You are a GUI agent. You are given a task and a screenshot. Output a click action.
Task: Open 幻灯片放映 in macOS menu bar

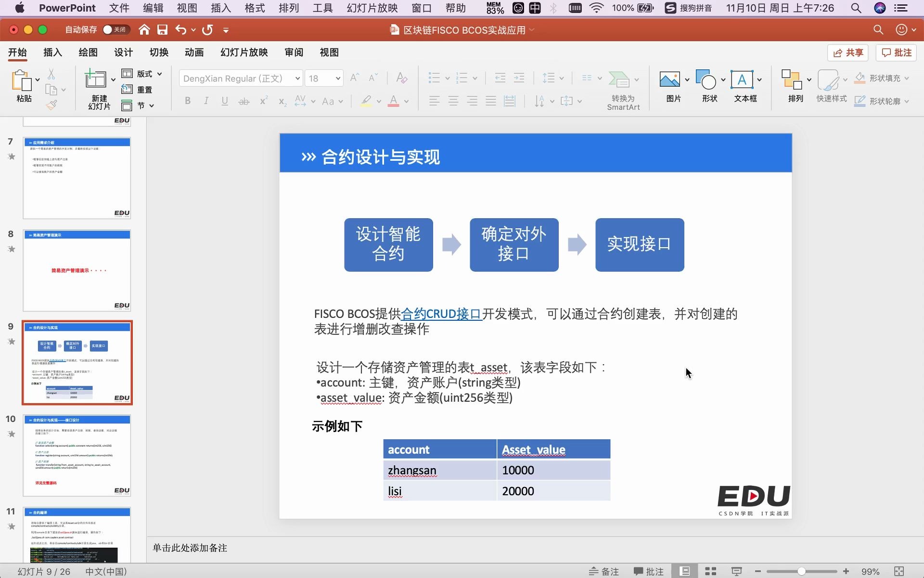coord(372,8)
